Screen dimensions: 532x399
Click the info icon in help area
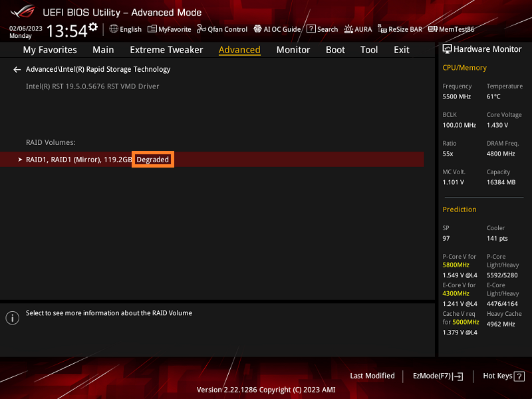click(x=13, y=318)
